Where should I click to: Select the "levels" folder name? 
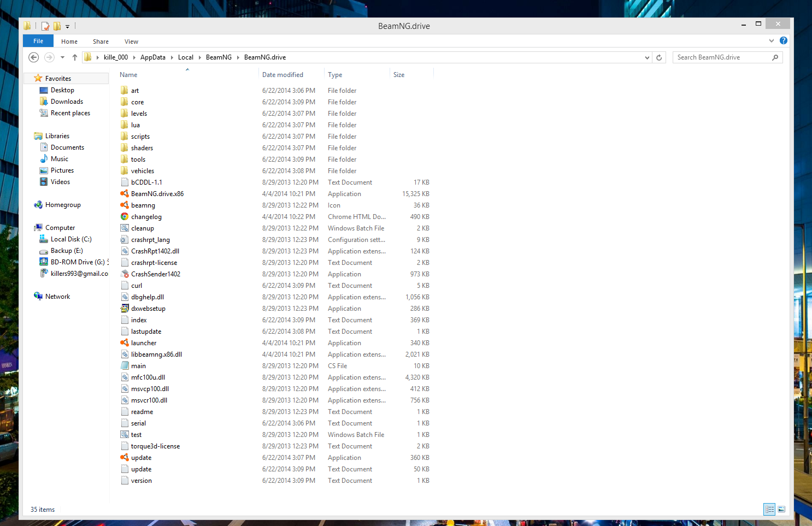pos(139,114)
